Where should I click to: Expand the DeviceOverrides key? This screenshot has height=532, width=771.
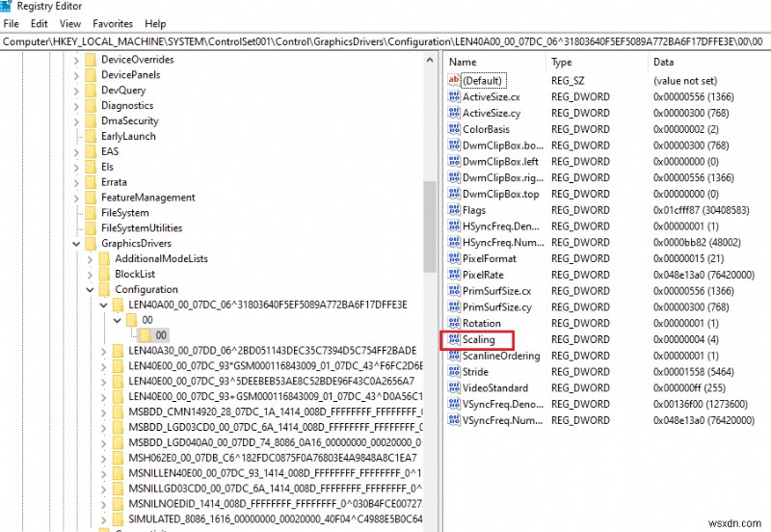[x=76, y=60]
